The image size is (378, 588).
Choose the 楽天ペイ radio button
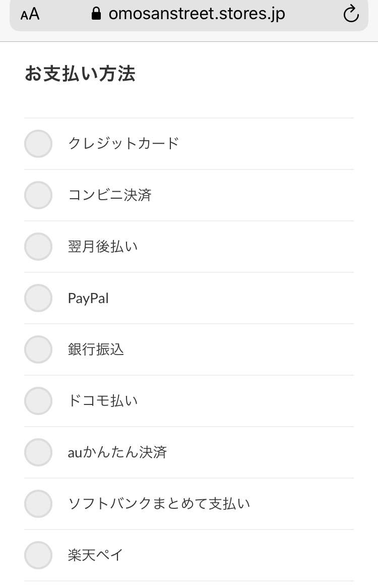pyautogui.click(x=38, y=555)
